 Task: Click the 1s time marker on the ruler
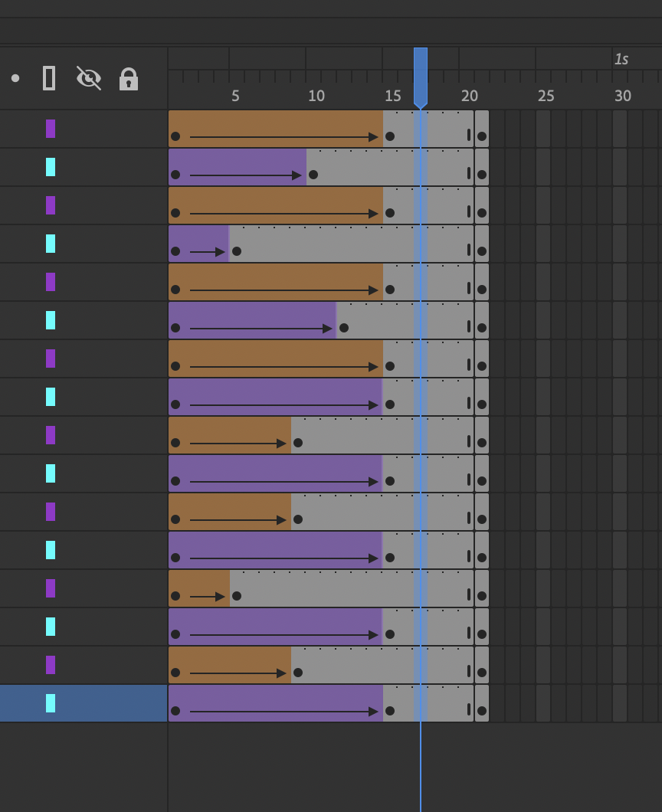621,59
